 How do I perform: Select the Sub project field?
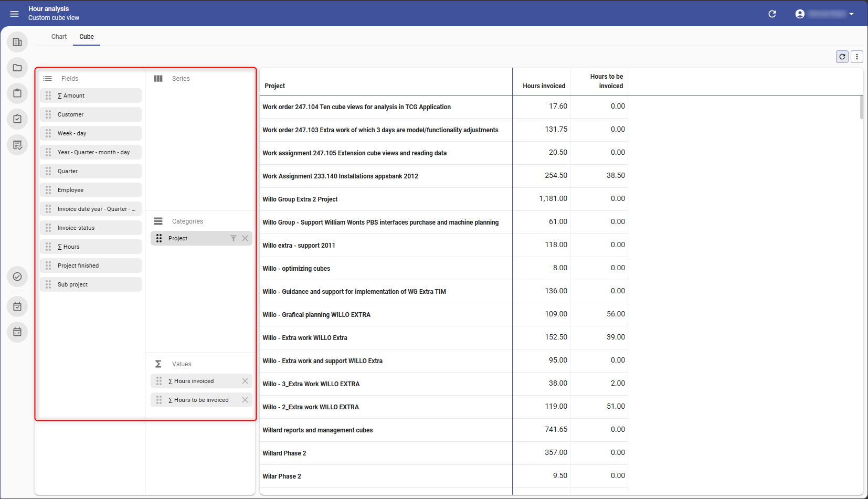pos(91,284)
